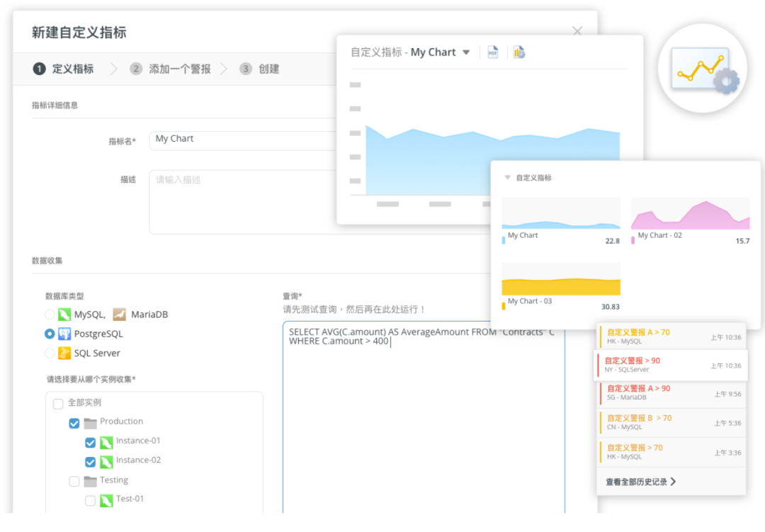The width and height of the screenshot is (765, 532).
Task: Open alert 自定义警报 A > 90 SG-MariaDB
Action: tap(671, 393)
